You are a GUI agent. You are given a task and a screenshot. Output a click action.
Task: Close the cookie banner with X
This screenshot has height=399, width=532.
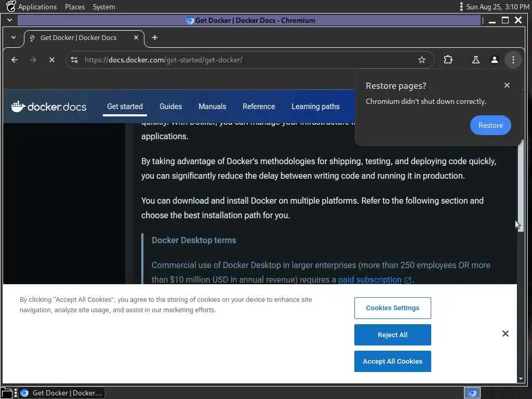(505, 334)
